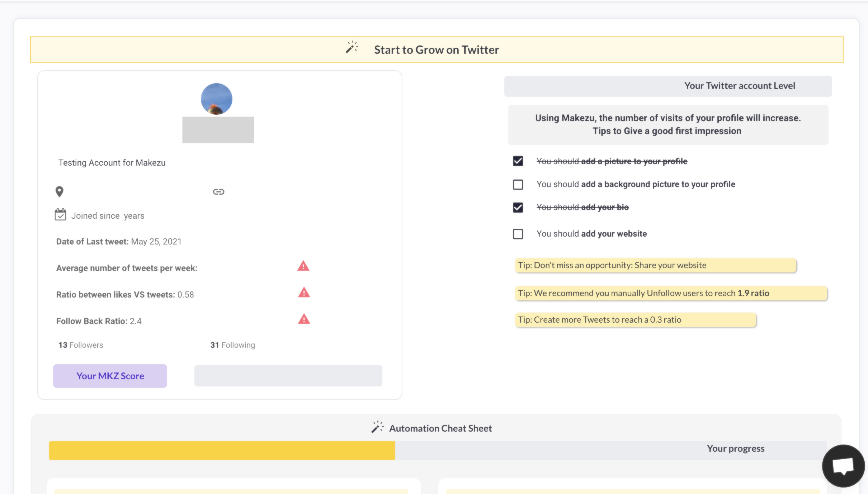Click the website link chain icon
Image resolution: width=868 pixels, height=494 pixels.
click(218, 192)
